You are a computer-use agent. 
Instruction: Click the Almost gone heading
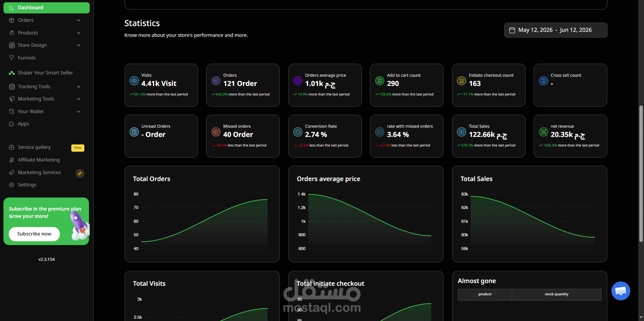(x=477, y=281)
